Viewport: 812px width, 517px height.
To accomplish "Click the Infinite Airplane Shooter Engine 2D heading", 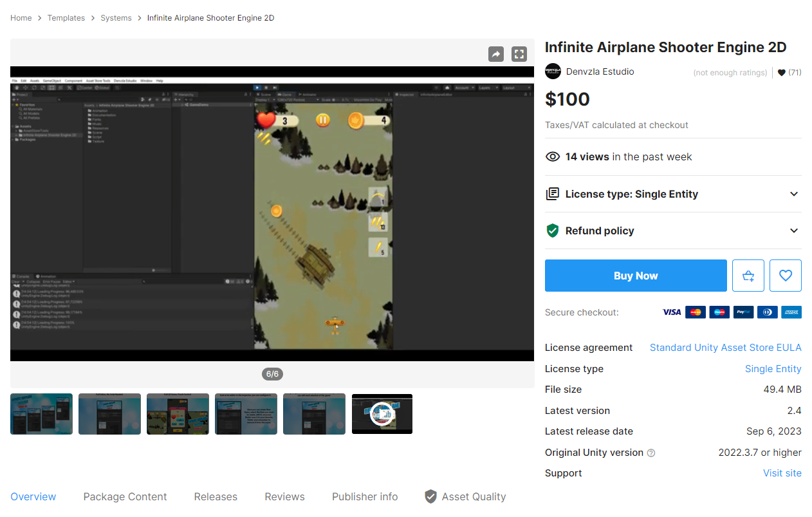I will [665, 48].
